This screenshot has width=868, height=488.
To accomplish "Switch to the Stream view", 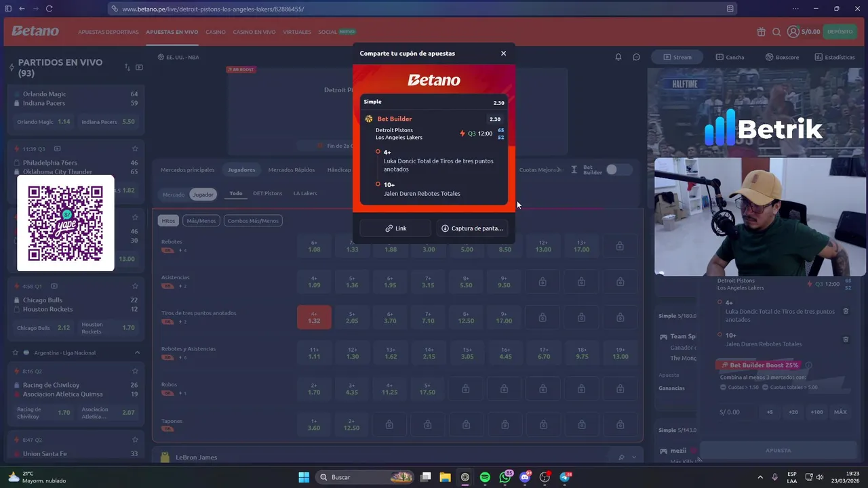I will (677, 57).
